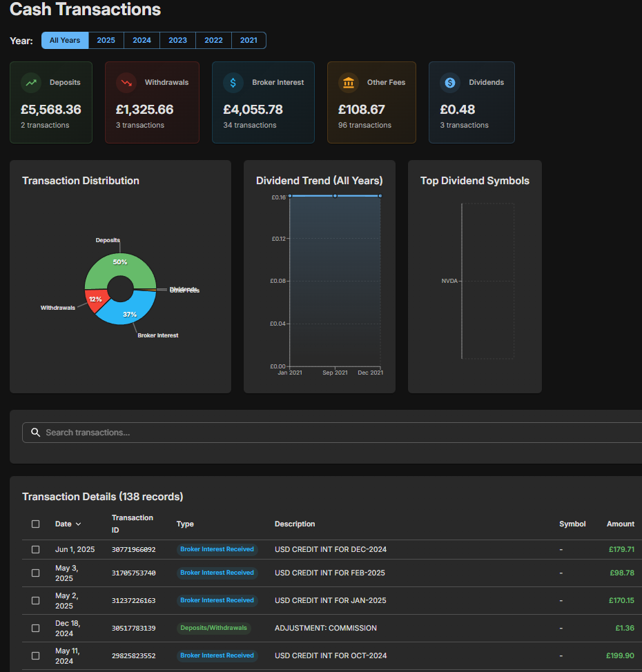Select the 2023 year filter

[178, 41]
